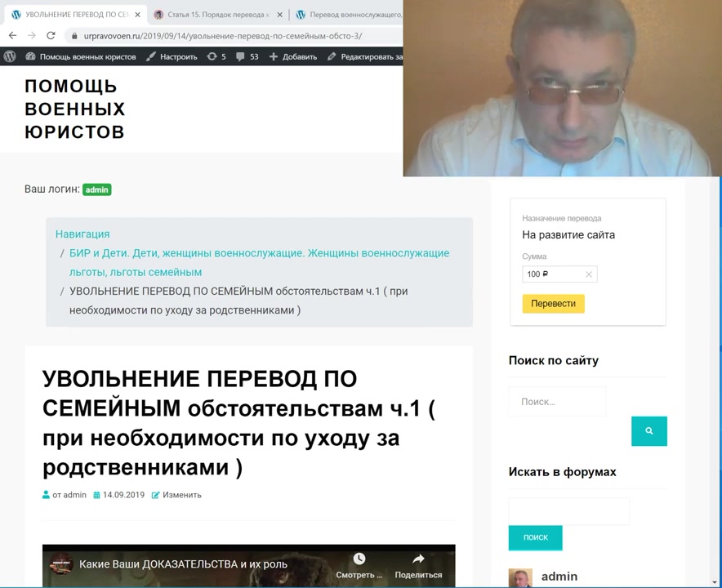Click into the Поиск site search field
The height and width of the screenshot is (588, 722).
point(557,402)
